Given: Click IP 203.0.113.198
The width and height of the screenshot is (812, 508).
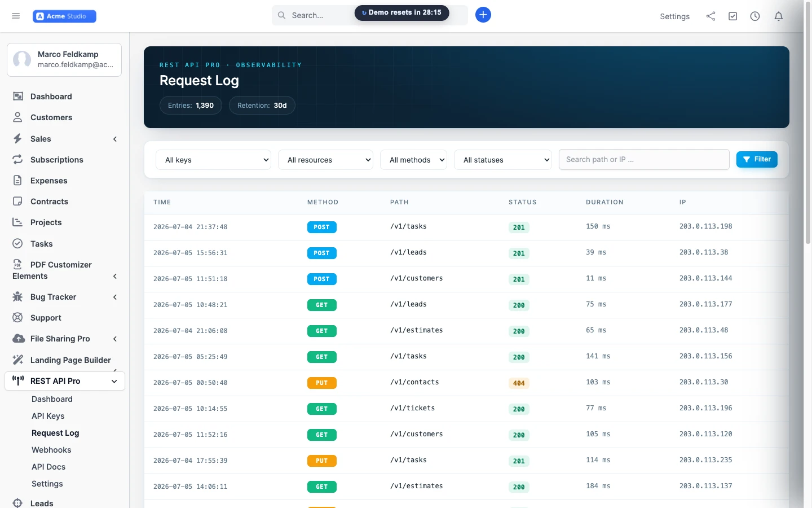Looking at the screenshot, I should coord(705,226).
